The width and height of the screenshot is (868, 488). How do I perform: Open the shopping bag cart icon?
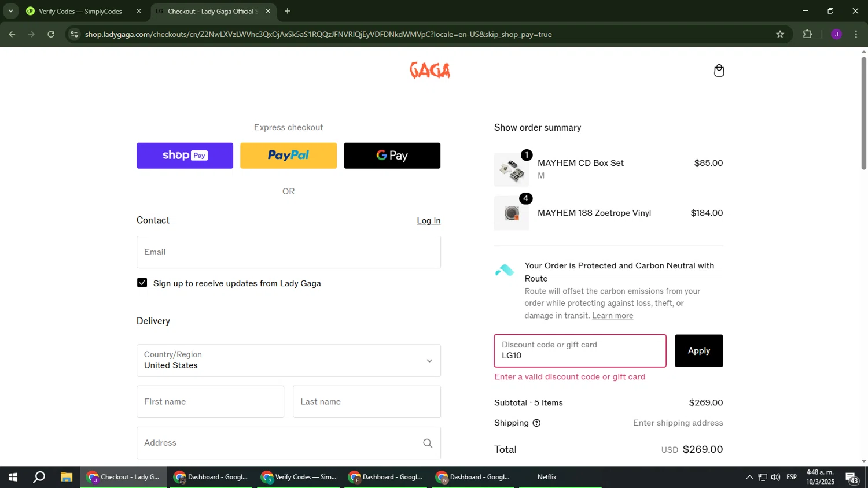(x=719, y=71)
